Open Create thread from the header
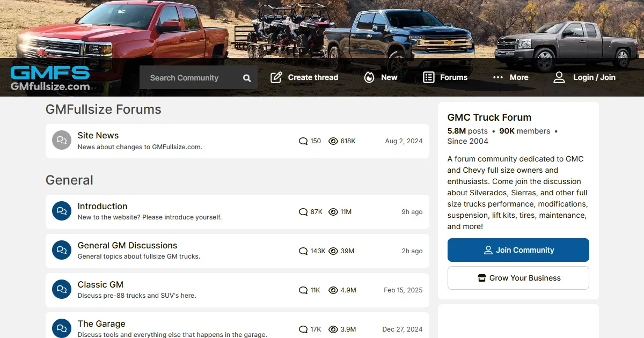644x338 pixels. [304, 77]
